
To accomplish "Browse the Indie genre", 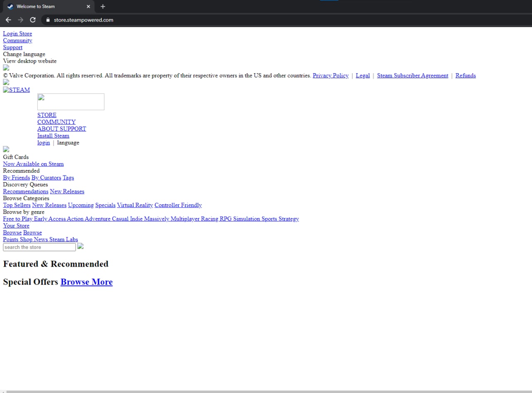I will (136, 219).
